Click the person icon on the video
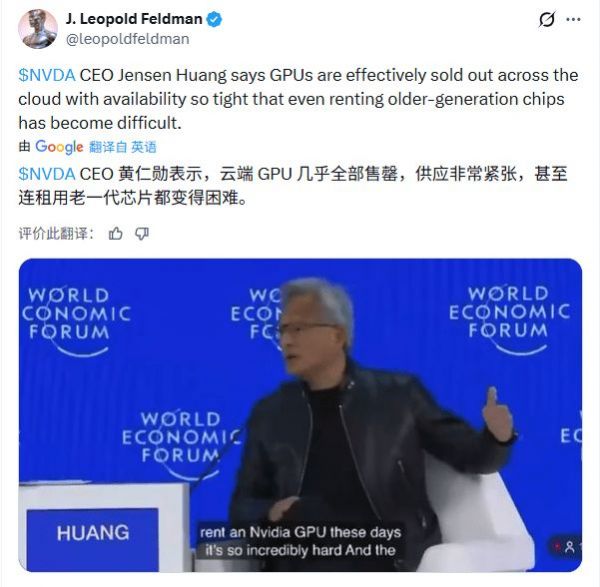Image resolution: width=600 pixels, height=587 pixels. [569, 546]
